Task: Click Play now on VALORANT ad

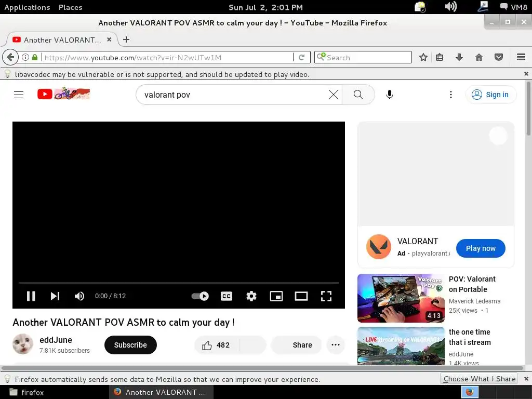Action: point(481,248)
